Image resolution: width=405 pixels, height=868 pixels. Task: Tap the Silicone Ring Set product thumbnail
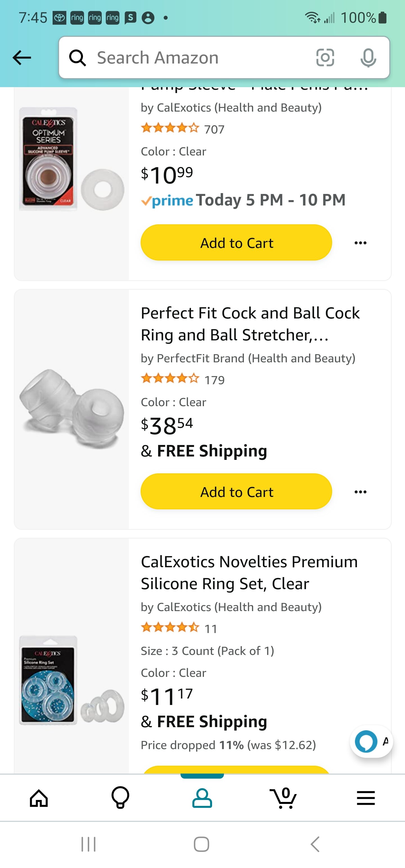coord(71,680)
